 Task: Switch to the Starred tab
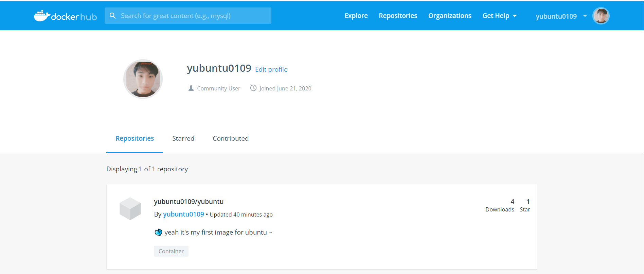pos(183,138)
